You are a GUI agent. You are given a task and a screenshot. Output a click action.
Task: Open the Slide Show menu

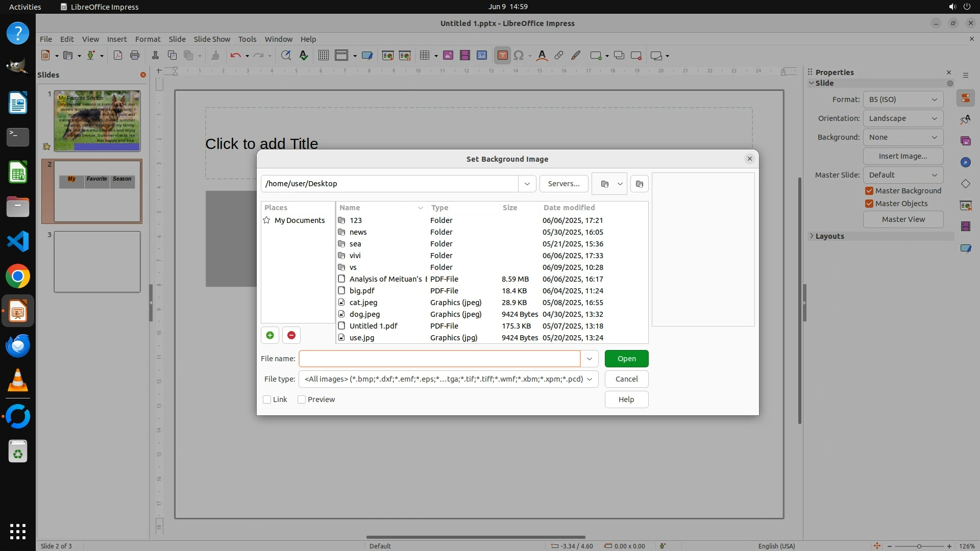211,39
